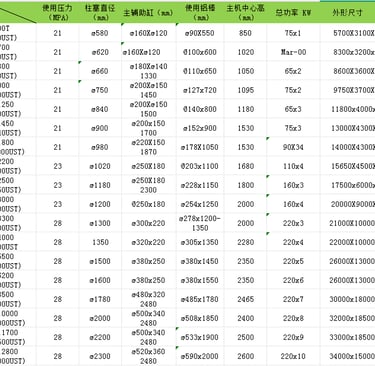Select the 34000x15000 dimensions cell
Image resolution: width=375 pixels, height=366 pixels.
click(348, 356)
